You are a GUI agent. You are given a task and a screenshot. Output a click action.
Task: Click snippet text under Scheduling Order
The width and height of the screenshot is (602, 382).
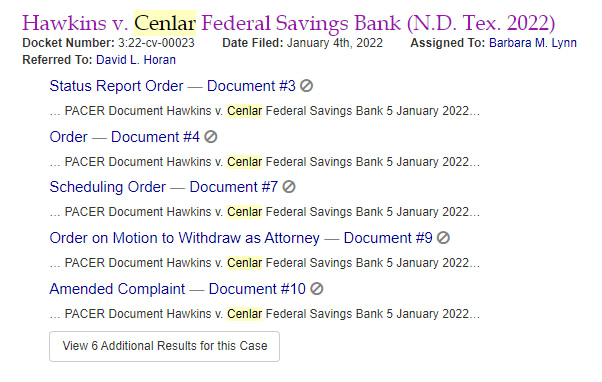click(265, 212)
